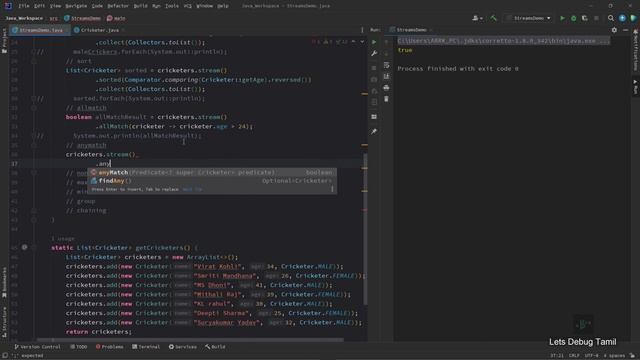Go to next highlighted error arrow in editor
Screen dimensions: 640x360
[362, 42]
